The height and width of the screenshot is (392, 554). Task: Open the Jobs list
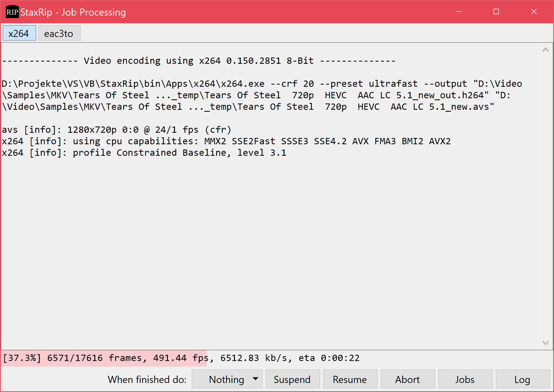click(465, 379)
